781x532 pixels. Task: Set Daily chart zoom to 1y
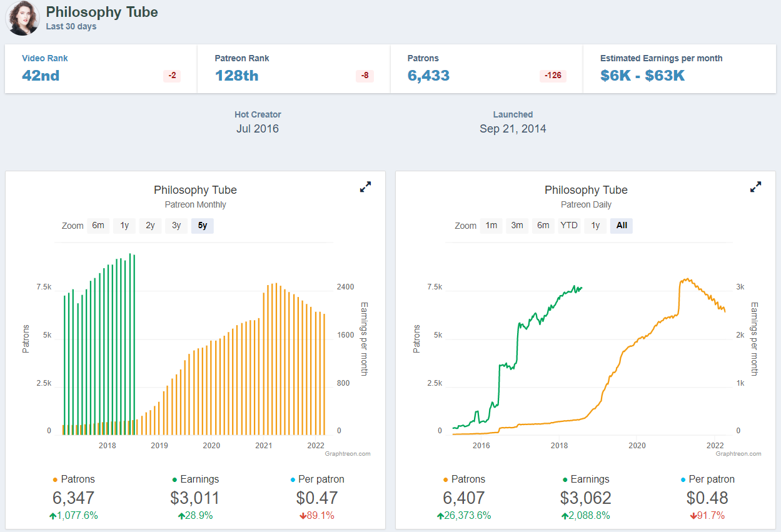pyautogui.click(x=595, y=226)
